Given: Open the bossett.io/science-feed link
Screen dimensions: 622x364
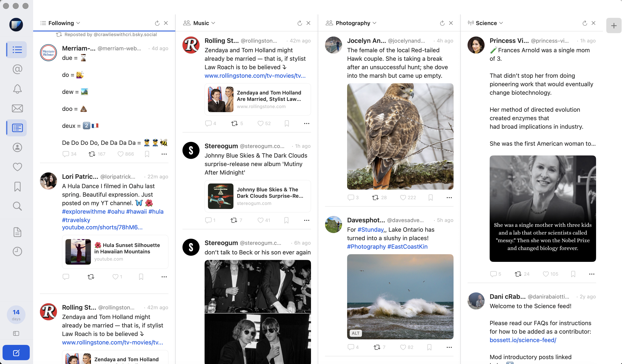Looking at the screenshot, I should [x=523, y=340].
